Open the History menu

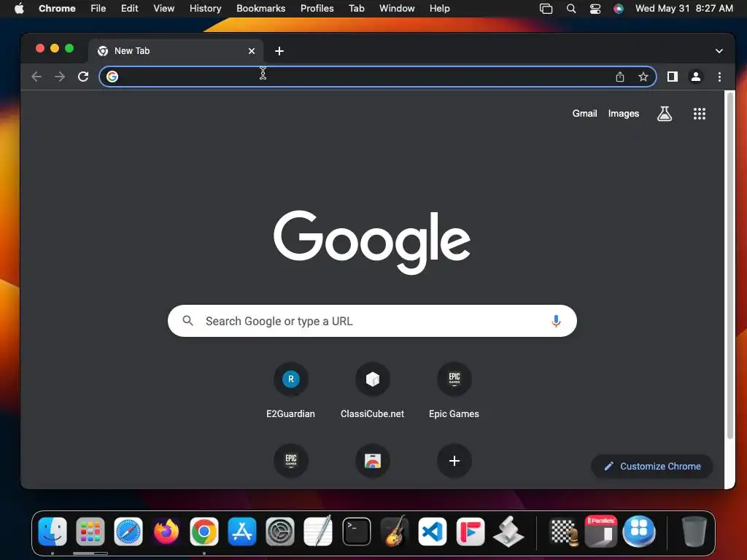205,9
